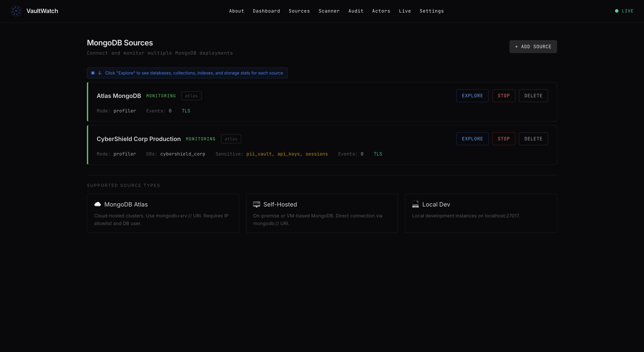Select the Self-Hosted source type card
The image size is (644, 352).
point(322,213)
